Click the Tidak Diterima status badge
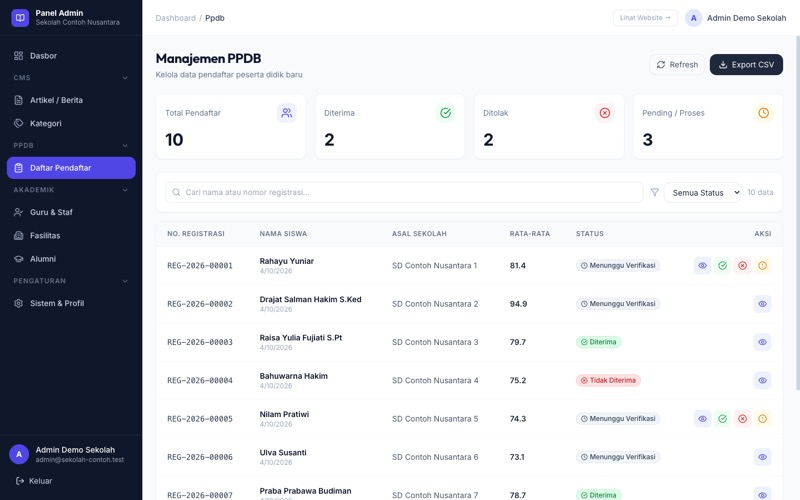Screen dimensions: 800x500 608,381
